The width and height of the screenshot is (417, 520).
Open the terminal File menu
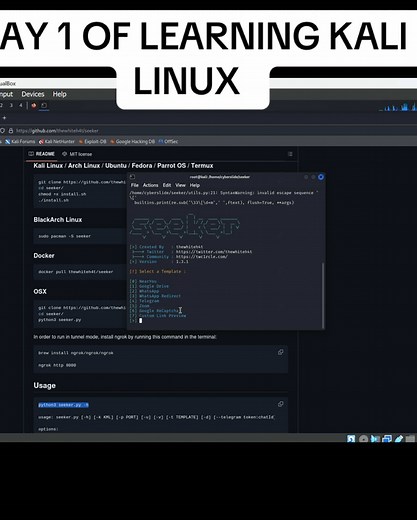click(135, 185)
